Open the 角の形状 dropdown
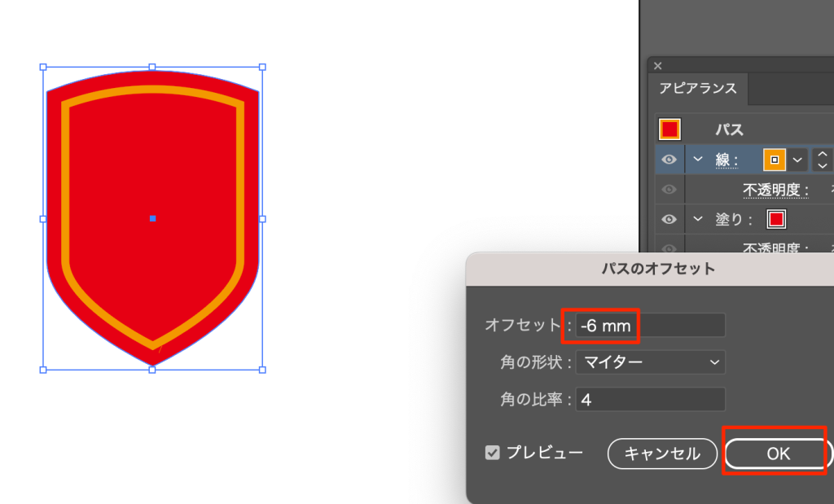 pyautogui.click(x=650, y=362)
